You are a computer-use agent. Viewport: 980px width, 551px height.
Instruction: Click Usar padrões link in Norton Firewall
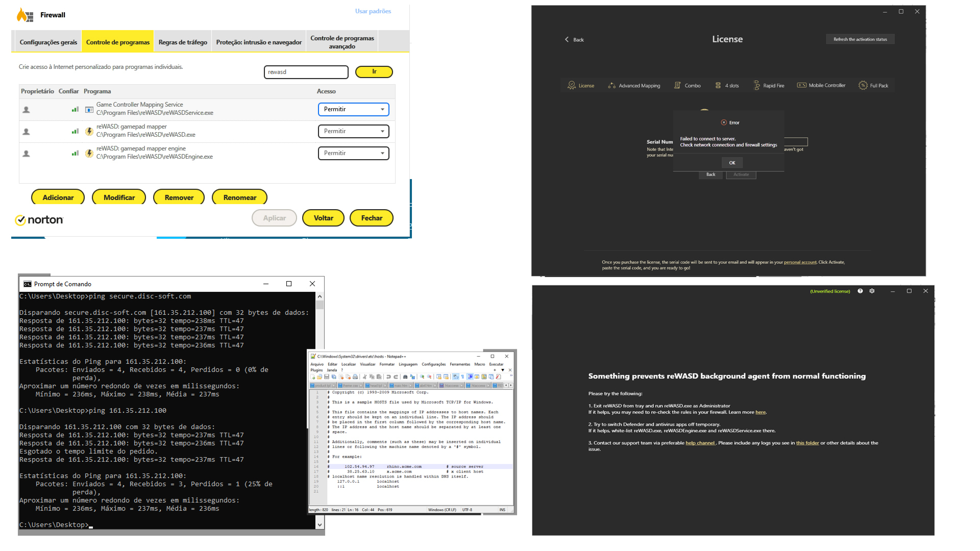(x=373, y=11)
